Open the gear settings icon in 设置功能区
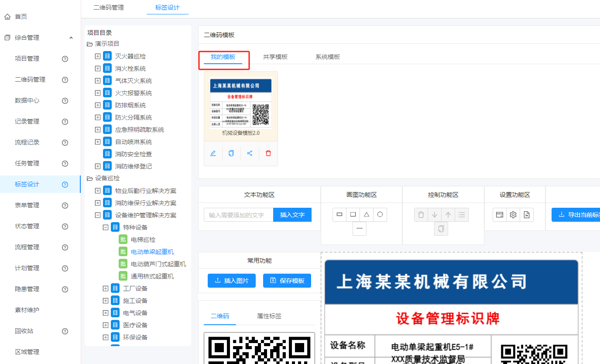 click(x=513, y=214)
